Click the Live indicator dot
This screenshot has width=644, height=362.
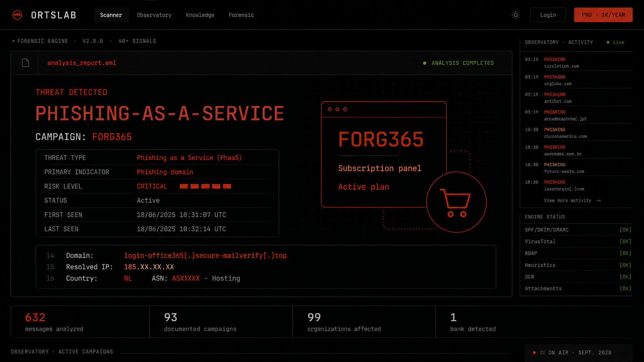pyautogui.click(x=608, y=42)
